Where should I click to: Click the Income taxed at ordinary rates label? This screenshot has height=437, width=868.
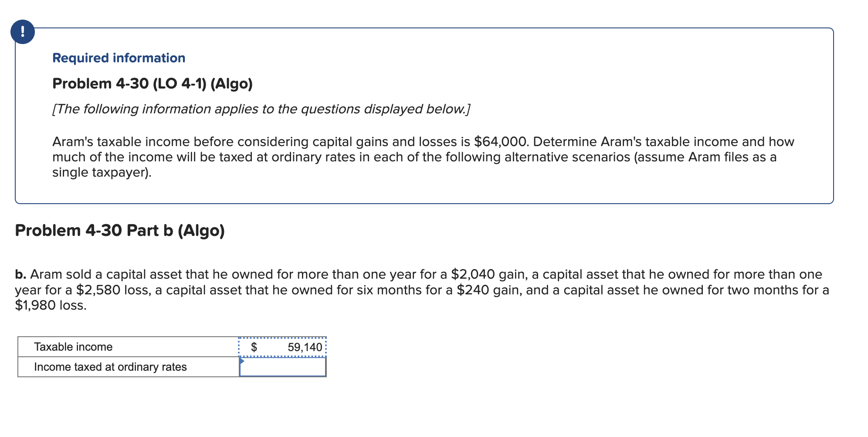coord(110,367)
